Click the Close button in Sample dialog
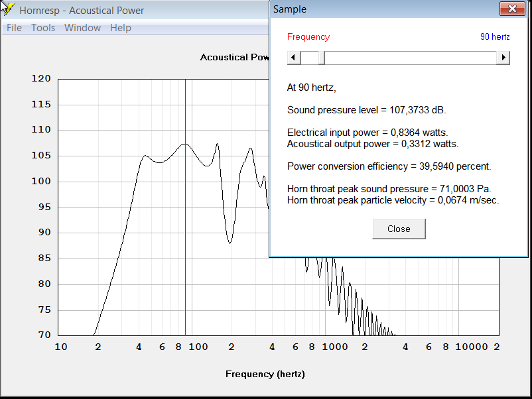Viewport: 532px width, 399px height. [x=399, y=229]
